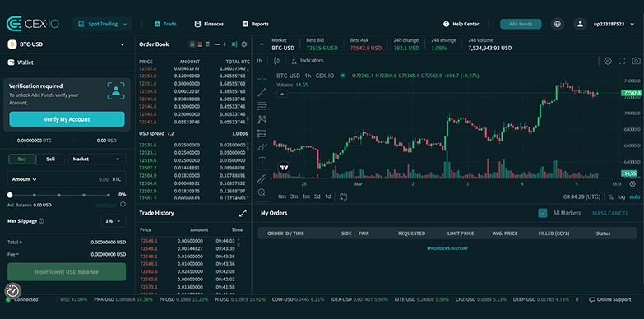Open Order Book settings gear
The height and width of the screenshot is (319, 644).
pos(244,44)
